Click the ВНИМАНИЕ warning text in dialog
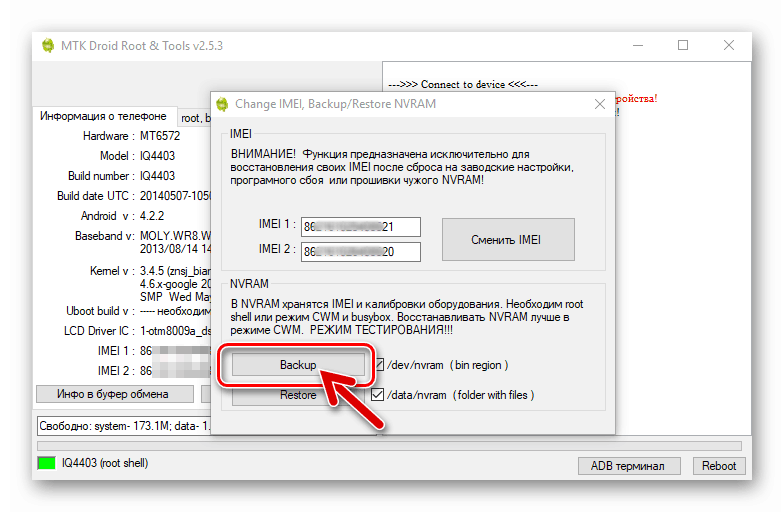784x512 pixels. 402,167
